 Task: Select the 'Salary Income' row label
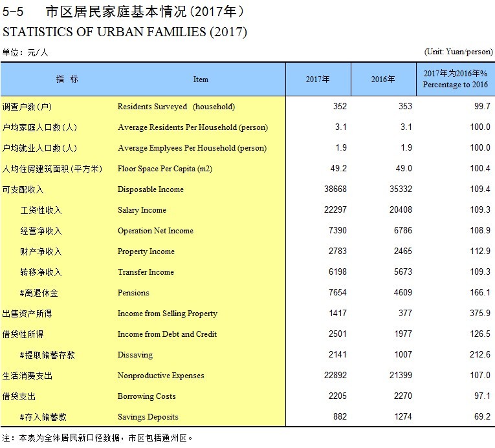(x=142, y=210)
